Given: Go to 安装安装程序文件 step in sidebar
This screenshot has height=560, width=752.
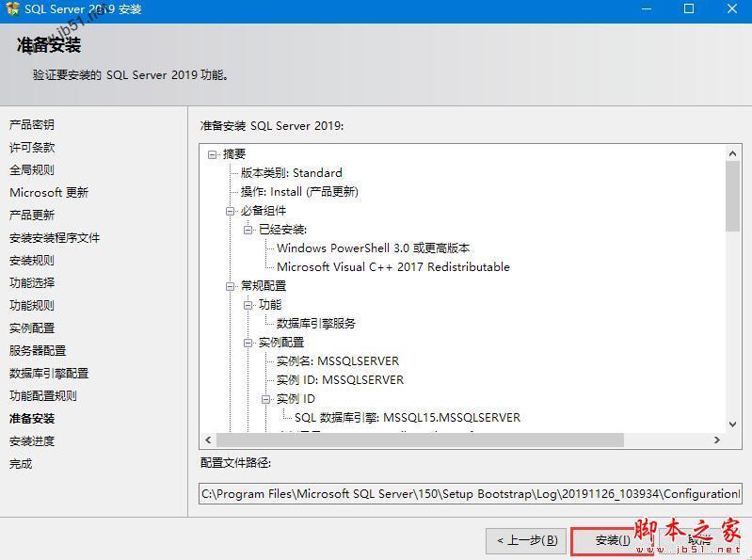Looking at the screenshot, I should [x=55, y=238].
